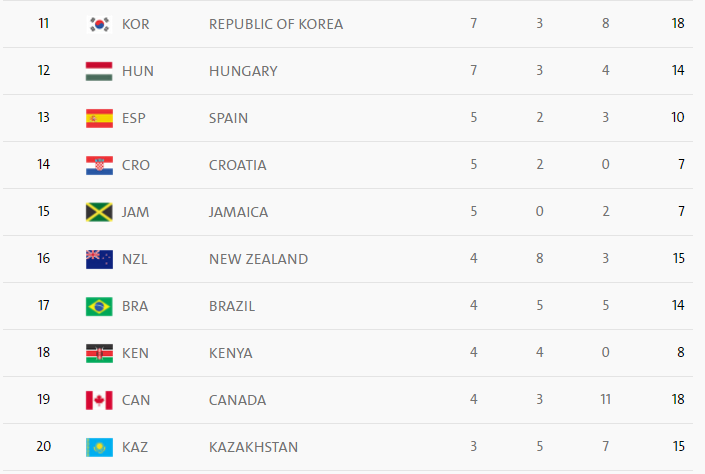Screen dimensions: 705x474
Task: Click rank number 17 for Brazil
Action: pyautogui.click(x=43, y=306)
